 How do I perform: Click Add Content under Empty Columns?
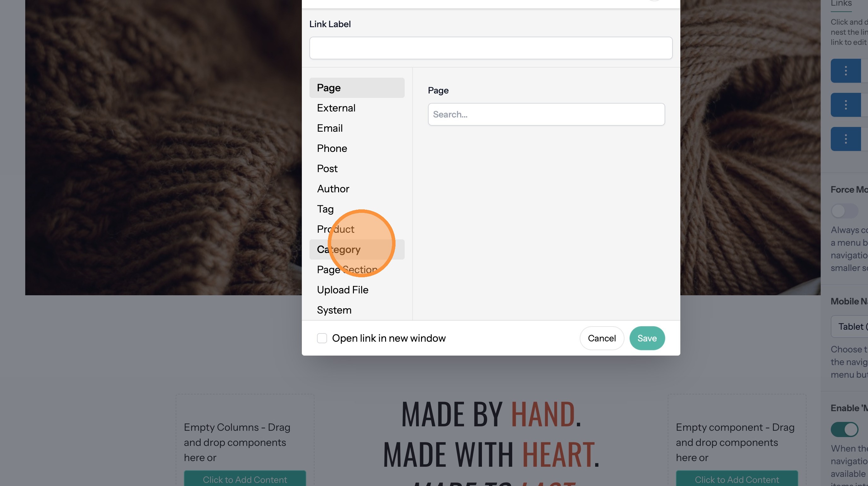point(245,479)
